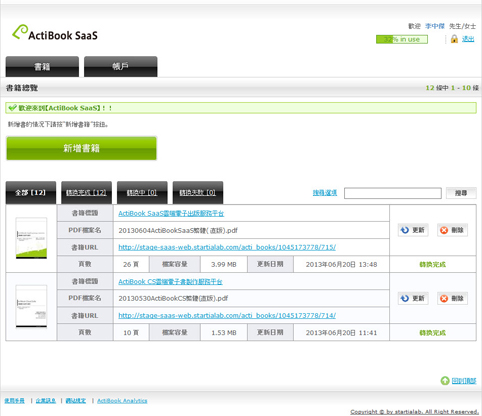Open the 網站規定 footer link
The height and width of the screenshot is (416, 482).
click(x=76, y=401)
